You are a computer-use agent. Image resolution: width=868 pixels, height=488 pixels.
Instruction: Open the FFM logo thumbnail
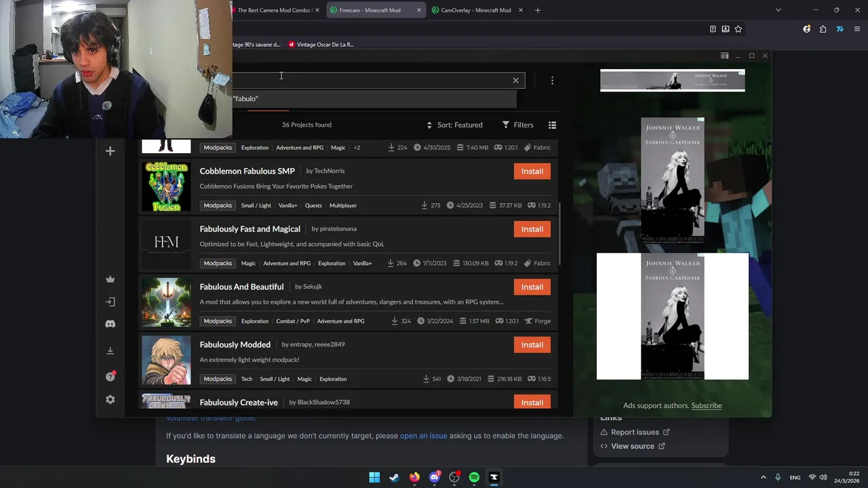166,244
